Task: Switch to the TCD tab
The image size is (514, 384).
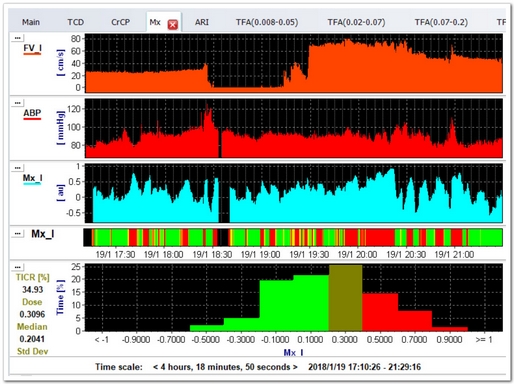Action: click(x=76, y=22)
